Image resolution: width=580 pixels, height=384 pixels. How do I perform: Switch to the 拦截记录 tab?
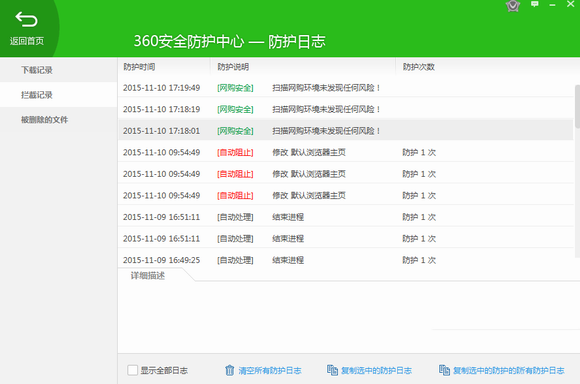pyautogui.click(x=58, y=95)
